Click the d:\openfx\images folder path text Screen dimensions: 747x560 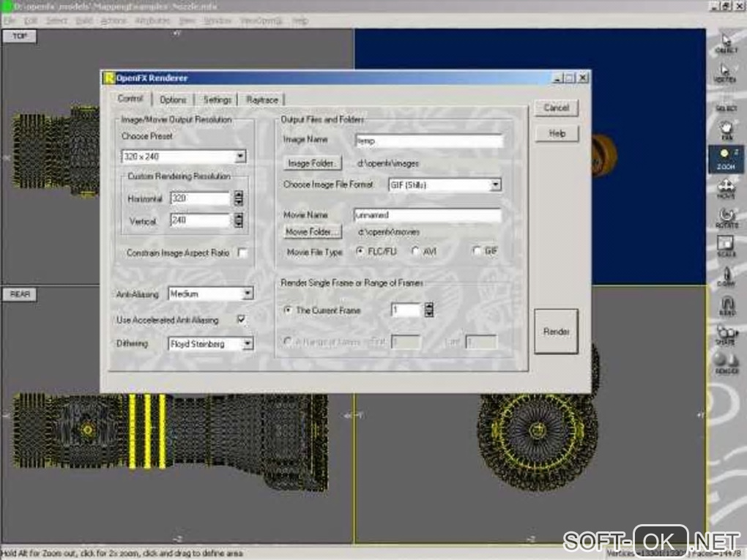[x=388, y=163]
